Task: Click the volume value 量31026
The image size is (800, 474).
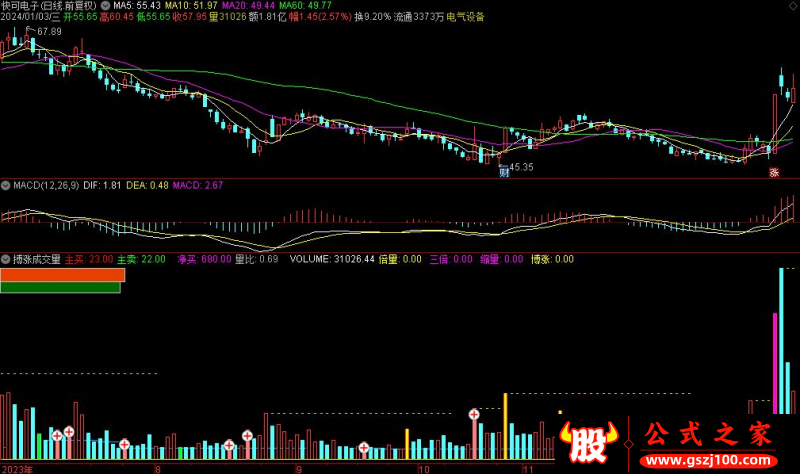Action: point(228,17)
